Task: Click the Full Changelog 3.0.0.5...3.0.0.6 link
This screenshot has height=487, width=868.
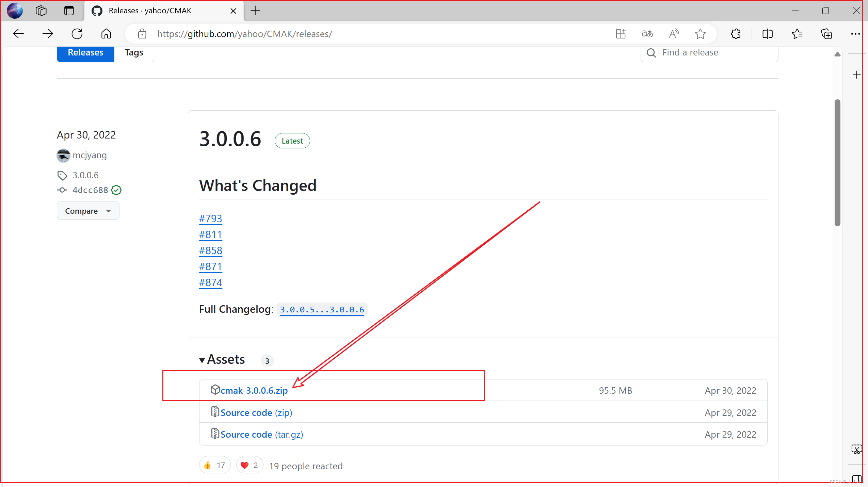Action: (x=323, y=309)
